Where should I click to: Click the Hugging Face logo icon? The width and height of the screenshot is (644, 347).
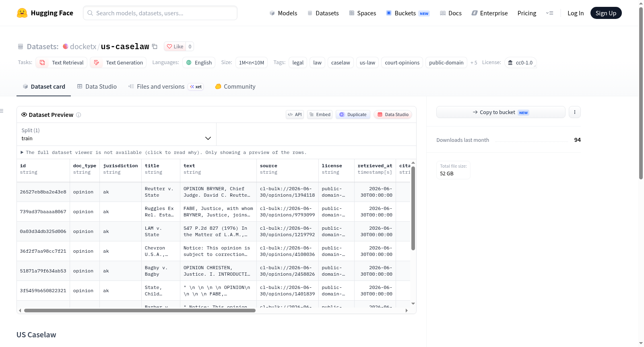[22, 13]
